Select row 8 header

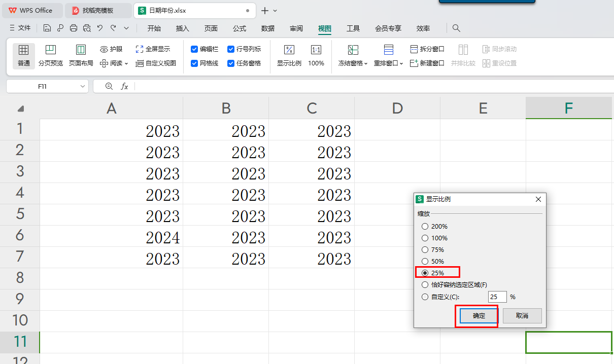20,278
